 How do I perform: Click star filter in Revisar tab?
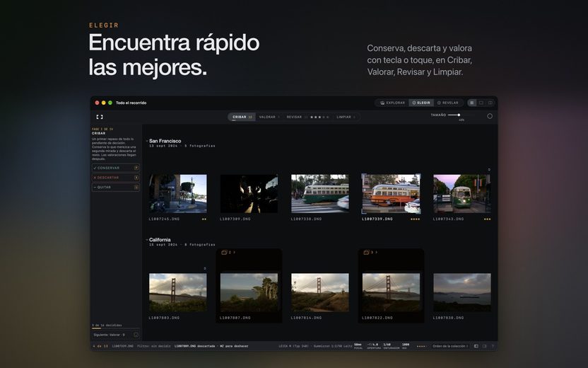(x=319, y=117)
